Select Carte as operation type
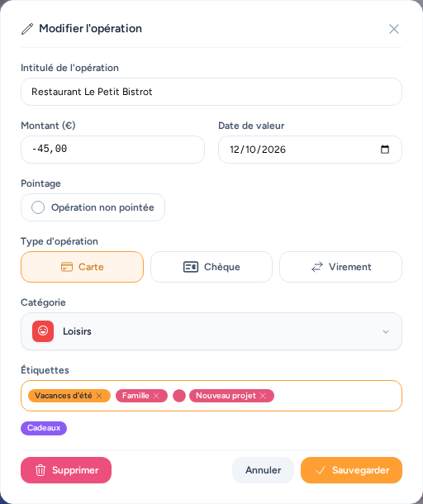 tap(82, 267)
